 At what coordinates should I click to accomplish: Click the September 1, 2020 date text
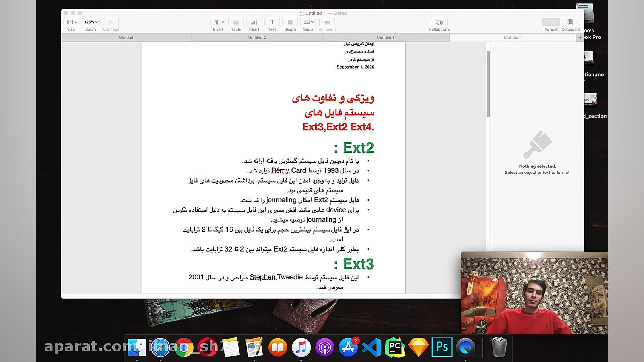point(355,67)
